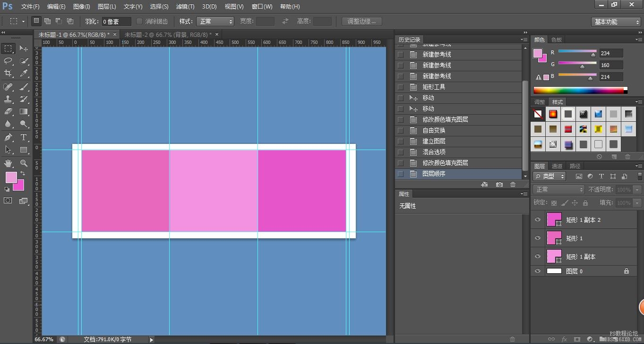Viewport: 644px width, 344px height.
Task: Select the Eraser tool
Action: click(9, 112)
